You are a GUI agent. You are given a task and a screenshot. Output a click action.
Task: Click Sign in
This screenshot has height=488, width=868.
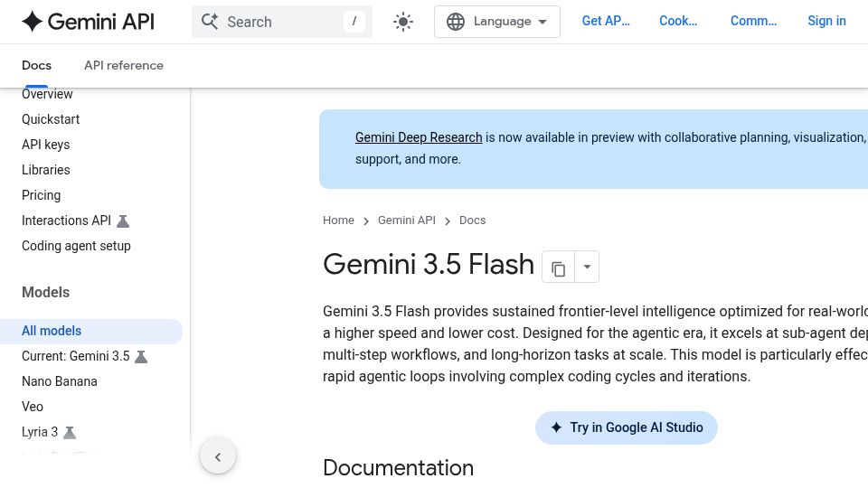826,21
